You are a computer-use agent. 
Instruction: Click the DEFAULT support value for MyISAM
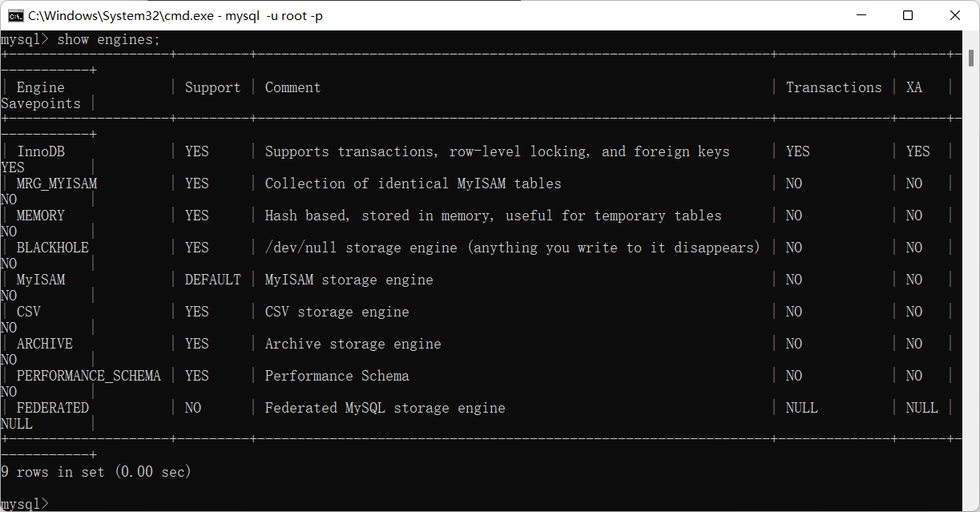tap(212, 280)
